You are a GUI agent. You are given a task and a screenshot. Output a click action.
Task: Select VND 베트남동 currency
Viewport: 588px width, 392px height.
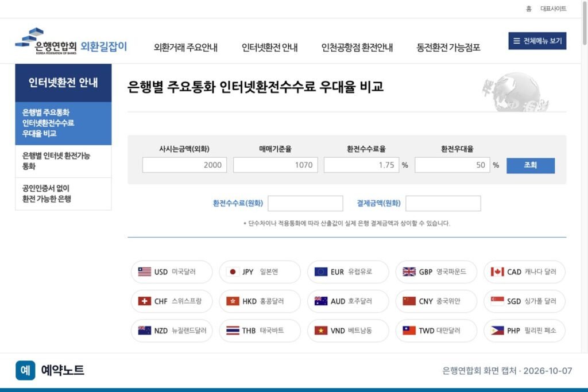[x=348, y=331]
